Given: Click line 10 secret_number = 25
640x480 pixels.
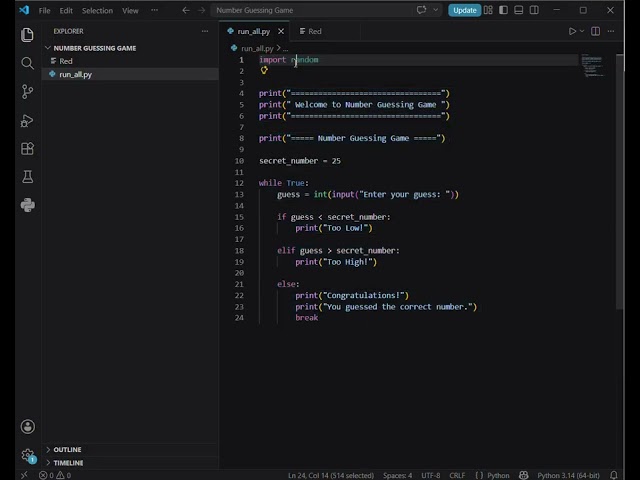Looking at the screenshot, I should pos(300,161).
